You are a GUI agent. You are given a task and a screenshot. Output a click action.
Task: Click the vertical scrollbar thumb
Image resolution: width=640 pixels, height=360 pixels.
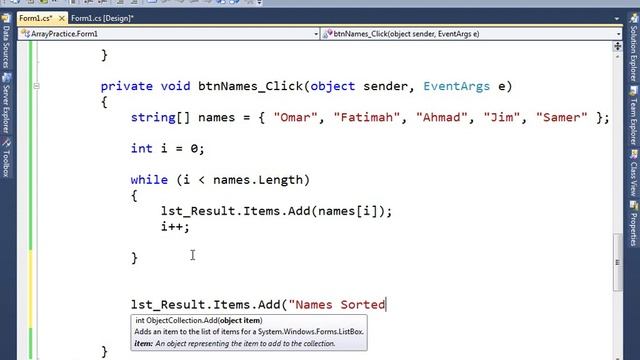pos(617,262)
